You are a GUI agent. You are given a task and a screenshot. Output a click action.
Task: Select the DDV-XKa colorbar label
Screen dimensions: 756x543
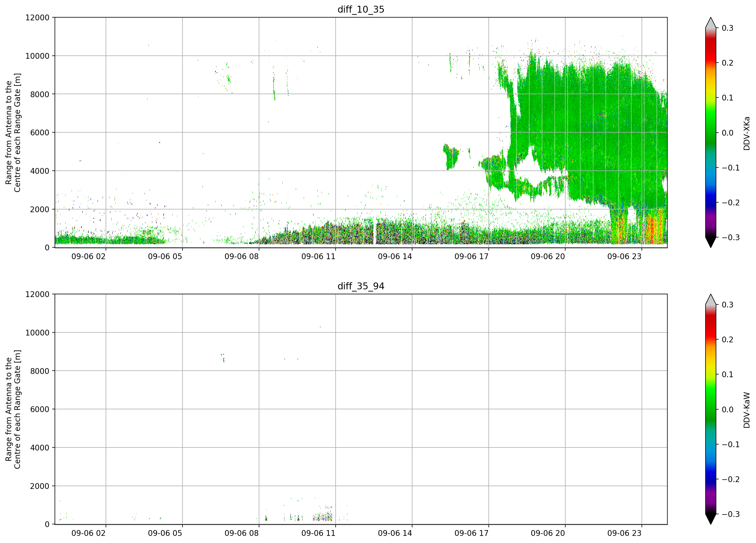pos(747,133)
